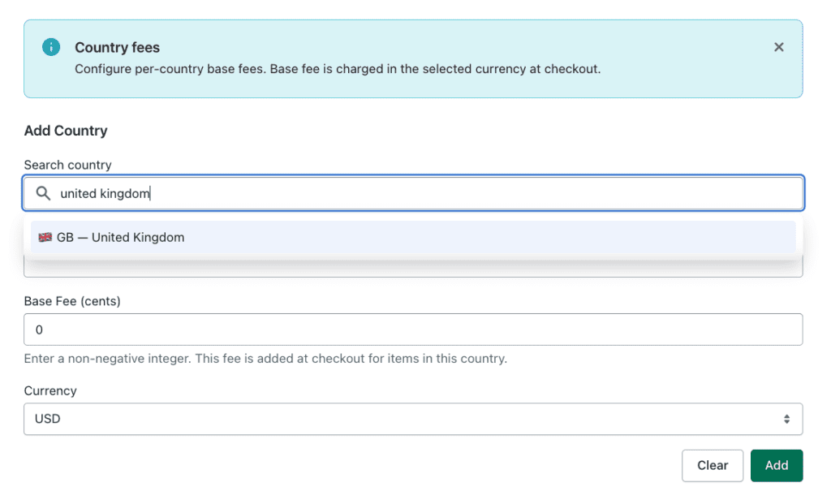Click the Base Fee (cents) label
Viewport: 831px width, 504px height.
(x=72, y=301)
